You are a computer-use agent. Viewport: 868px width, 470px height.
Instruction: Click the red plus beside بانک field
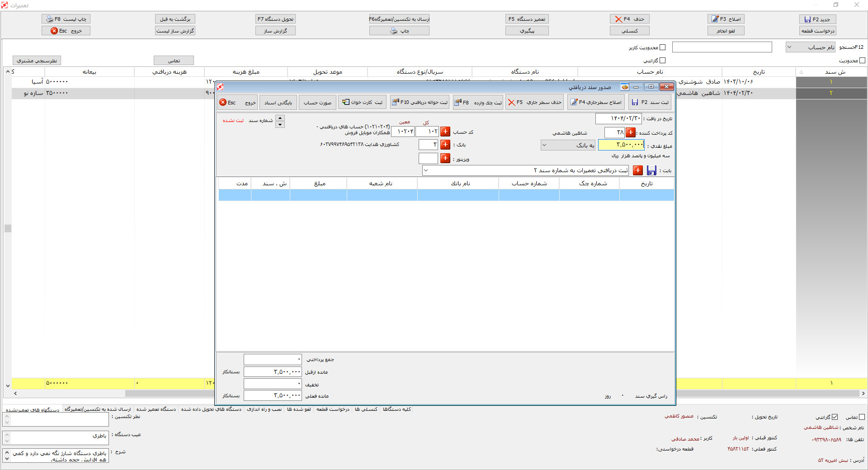pos(445,145)
